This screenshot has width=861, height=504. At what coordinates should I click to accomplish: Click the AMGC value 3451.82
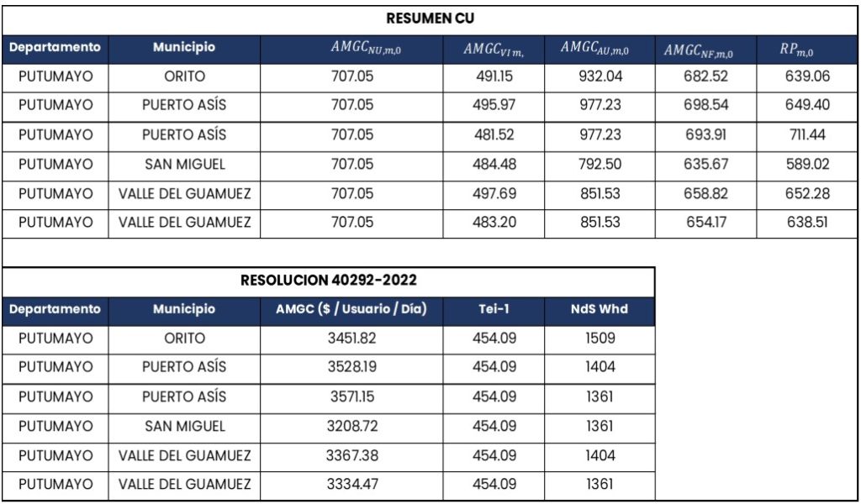point(351,339)
